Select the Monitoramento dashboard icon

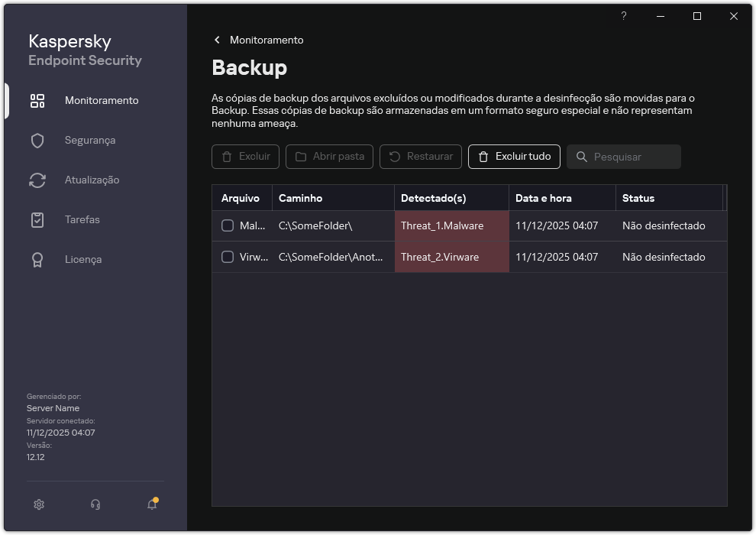37,100
